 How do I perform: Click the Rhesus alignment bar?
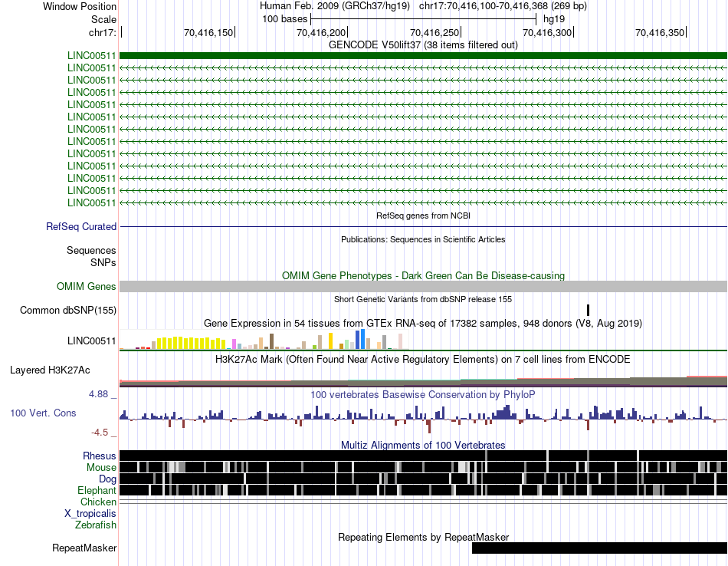click(424, 456)
